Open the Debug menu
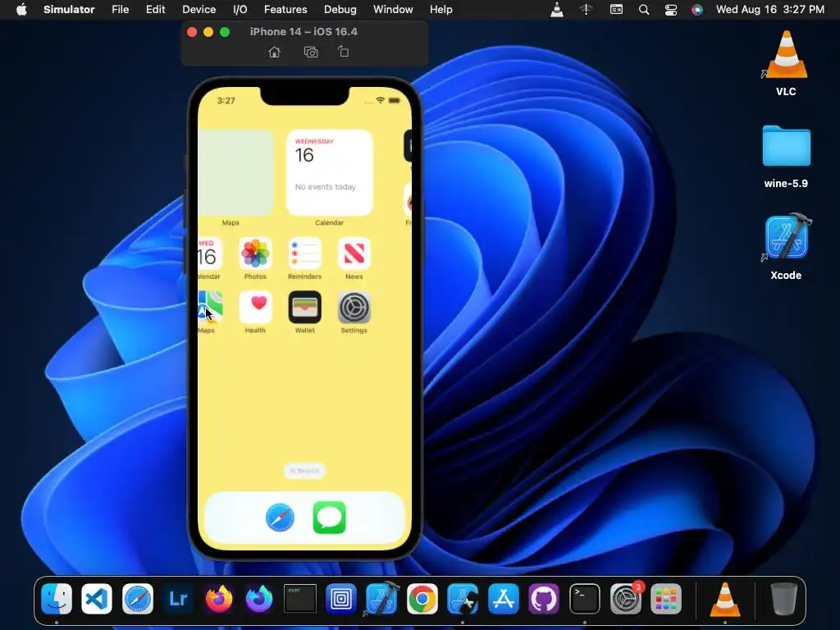This screenshot has height=630, width=840. [340, 10]
